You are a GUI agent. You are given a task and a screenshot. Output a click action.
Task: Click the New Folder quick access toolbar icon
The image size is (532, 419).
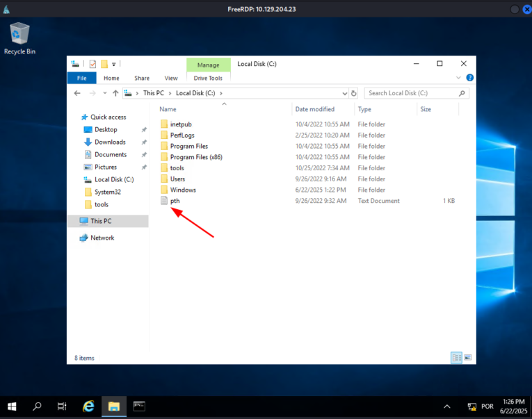click(104, 64)
